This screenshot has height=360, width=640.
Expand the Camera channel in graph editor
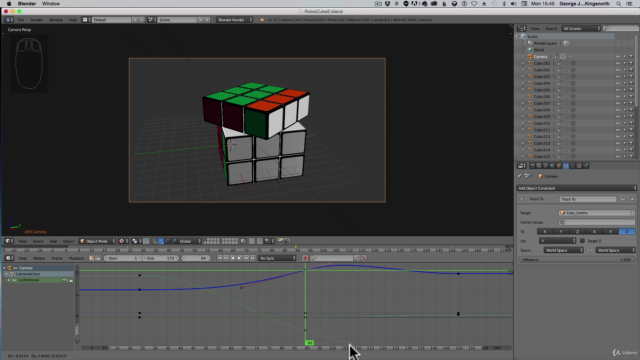coord(4,268)
